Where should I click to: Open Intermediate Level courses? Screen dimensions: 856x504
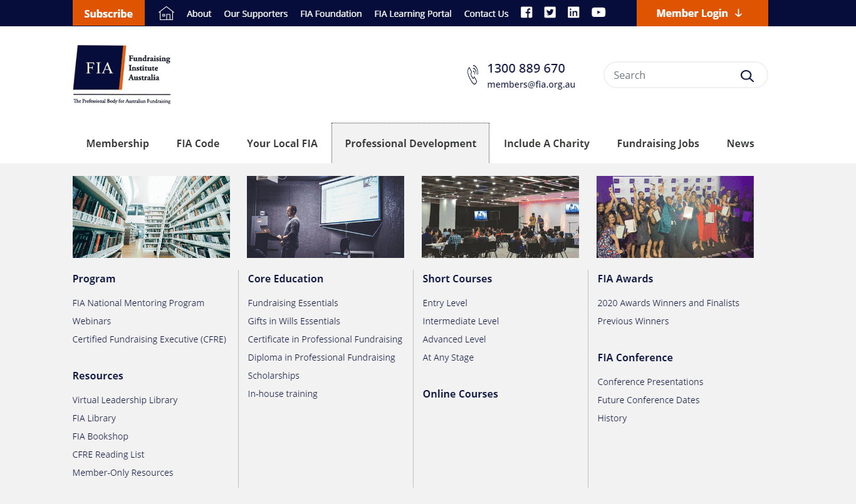[461, 321]
